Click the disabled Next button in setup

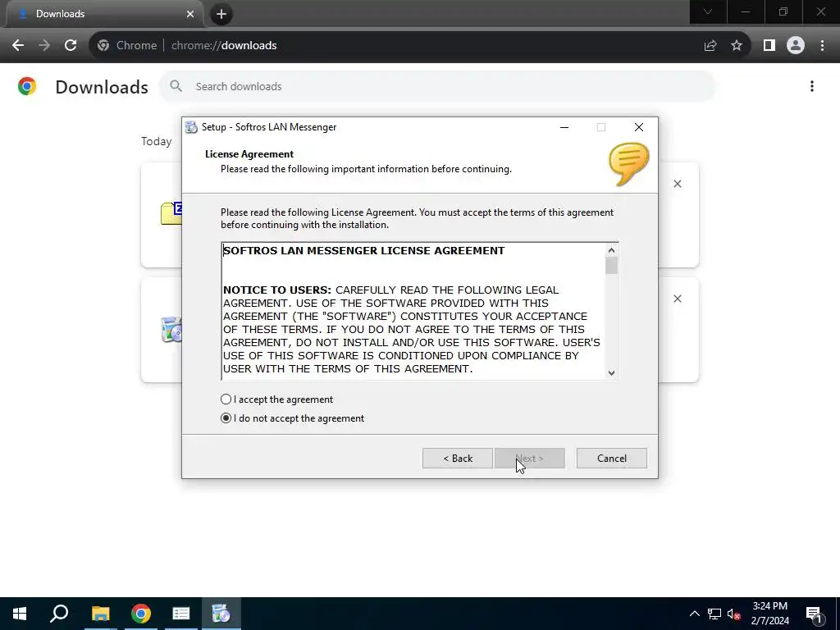530,458
